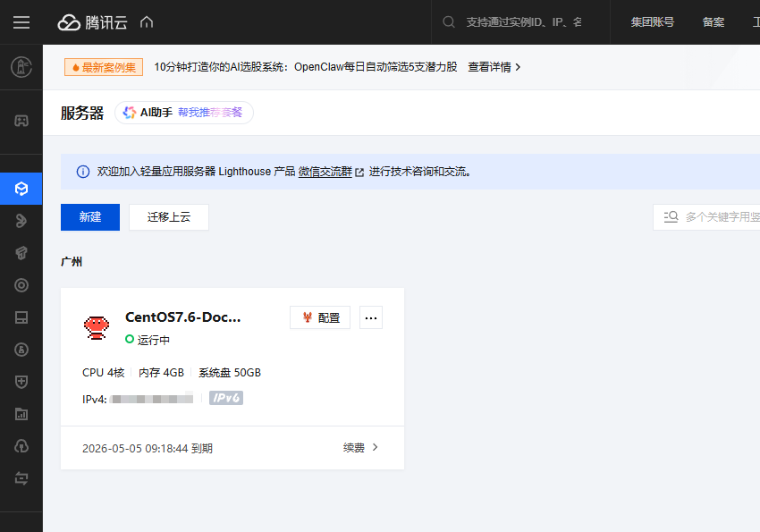Image resolution: width=760 pixels, height=532 pixels.
Task: Click the 迁移上云 button
Action: pos(169,217)
